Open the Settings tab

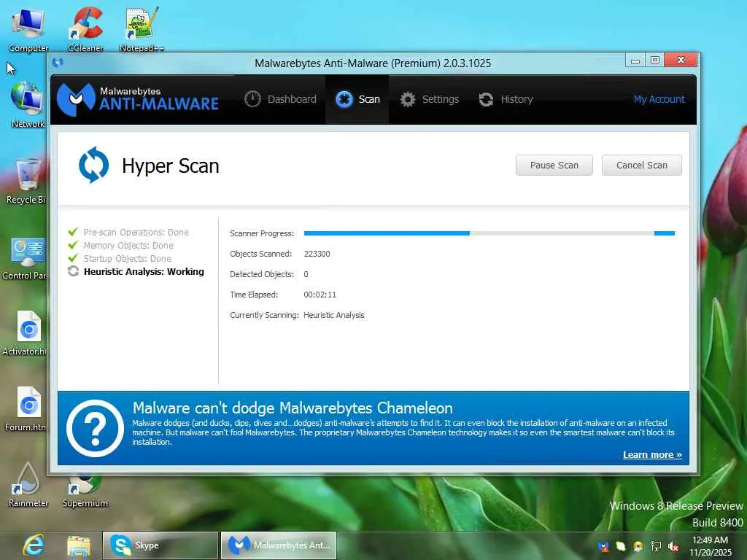point(430,99)
